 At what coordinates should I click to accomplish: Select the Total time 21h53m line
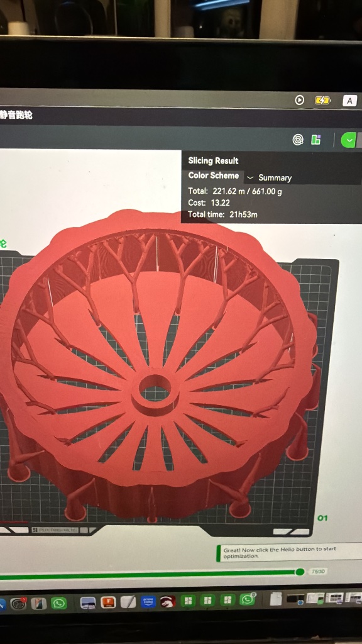pyautogui.click(x=222, y=214)
